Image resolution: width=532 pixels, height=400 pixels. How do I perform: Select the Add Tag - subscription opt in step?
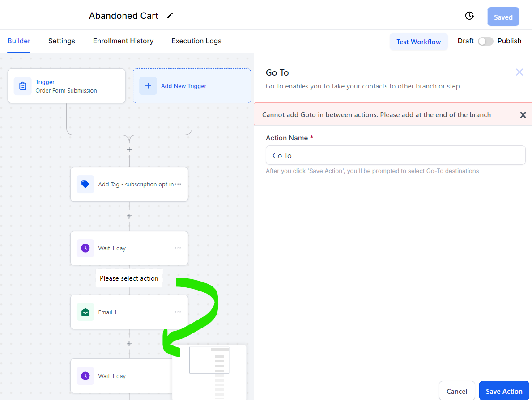click(129, 184)
